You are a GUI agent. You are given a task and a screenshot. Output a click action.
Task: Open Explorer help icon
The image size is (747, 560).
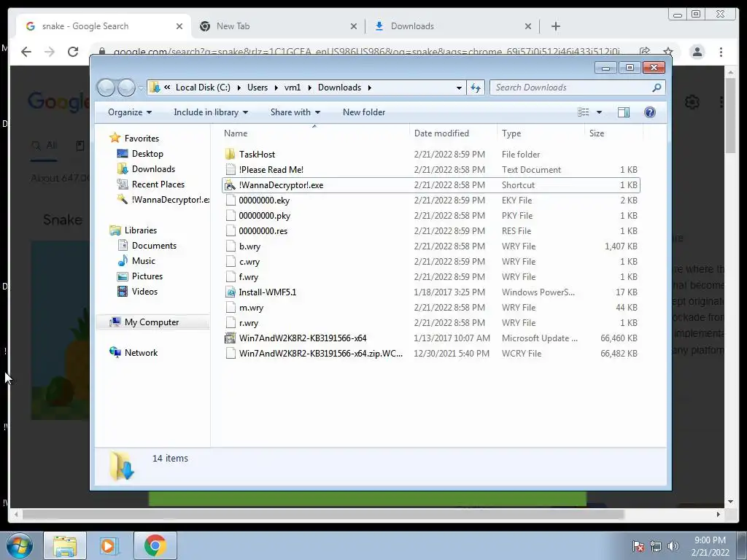click(x=650, y=112)
